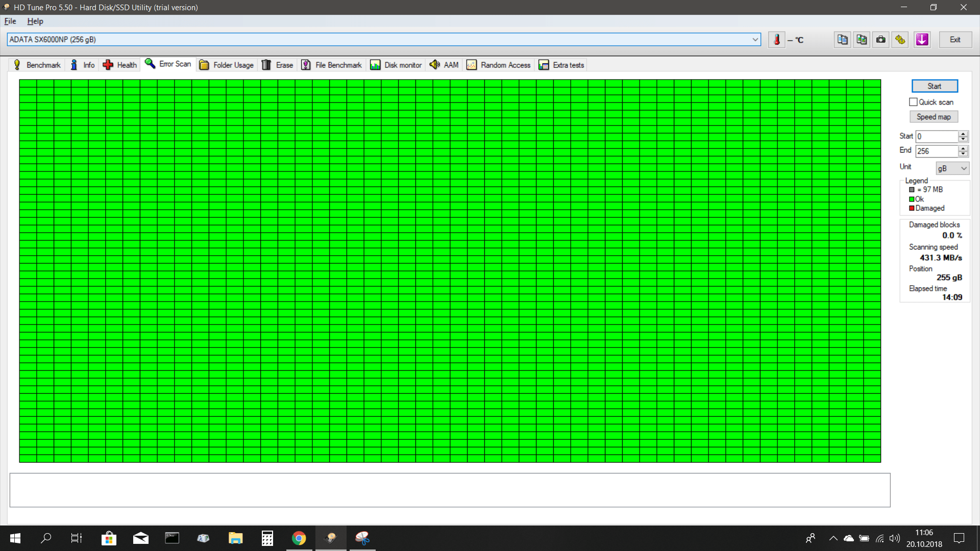
Task: Click the copy screenshot to clipboard icon
Action: click(x=862, y=40)
